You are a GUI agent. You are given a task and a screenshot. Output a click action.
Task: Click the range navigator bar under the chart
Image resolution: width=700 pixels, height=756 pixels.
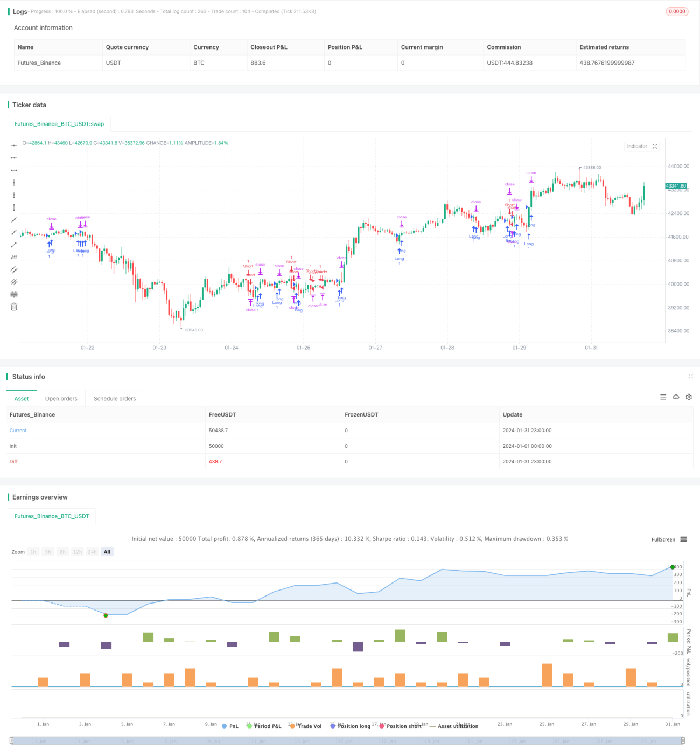[x=347, y=740]
